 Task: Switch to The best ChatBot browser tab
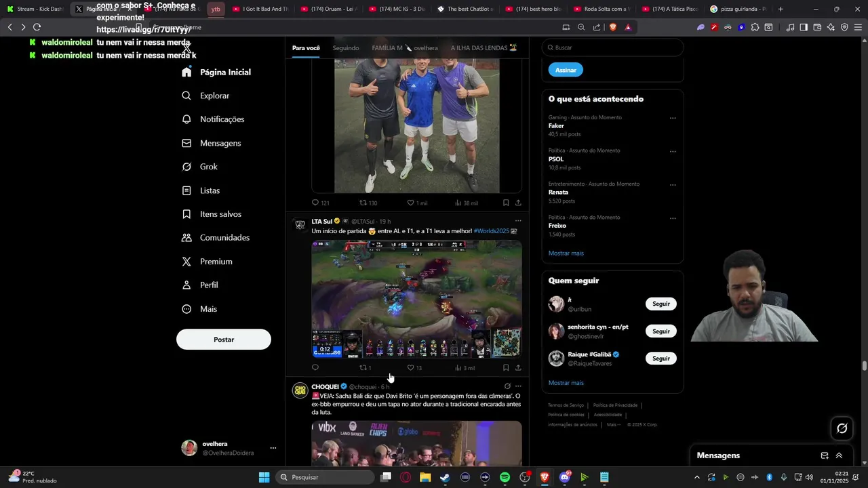(465, 9)
